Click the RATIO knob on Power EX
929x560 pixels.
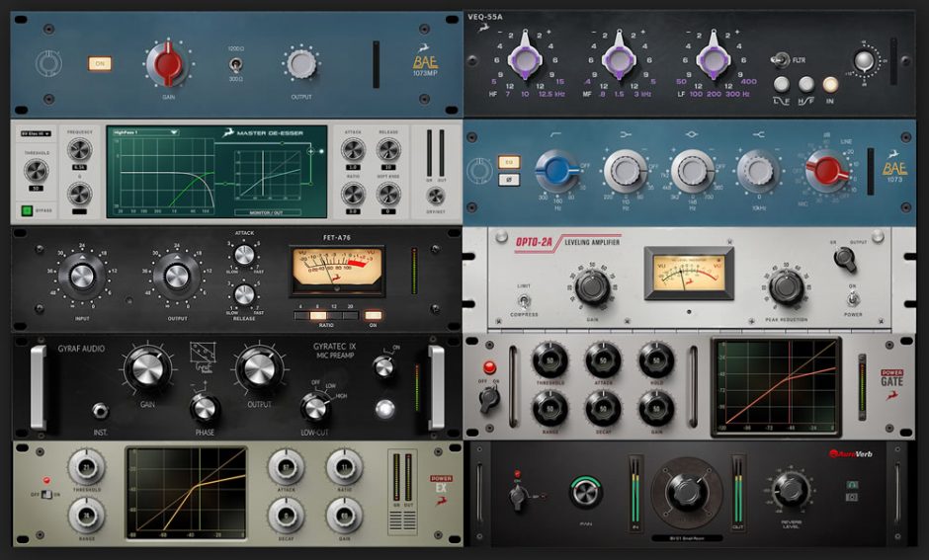344,467
